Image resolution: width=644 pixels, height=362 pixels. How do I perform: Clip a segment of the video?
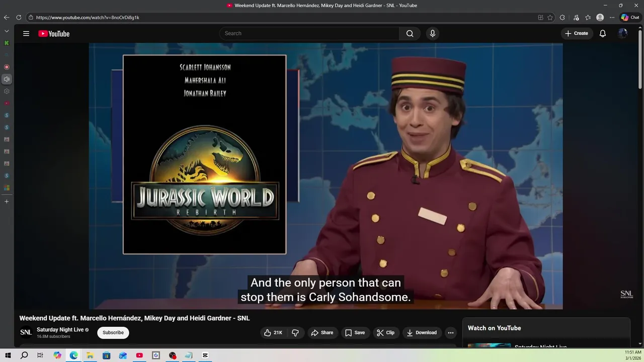click(386, 332)
